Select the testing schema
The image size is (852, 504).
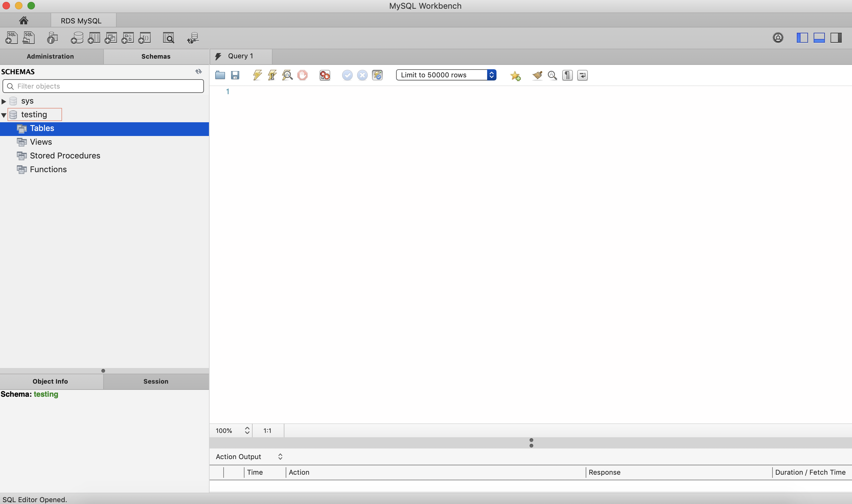pyautogui.click(x=34, y=114)
